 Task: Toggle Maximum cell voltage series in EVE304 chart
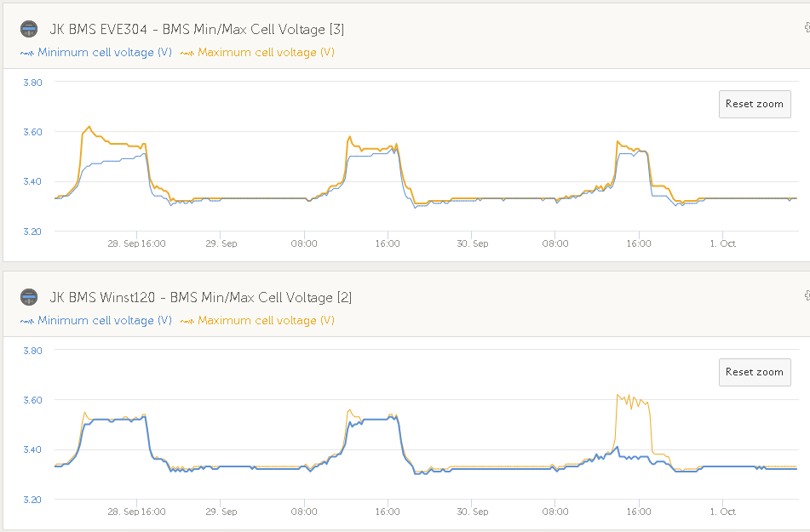(266, 53)
